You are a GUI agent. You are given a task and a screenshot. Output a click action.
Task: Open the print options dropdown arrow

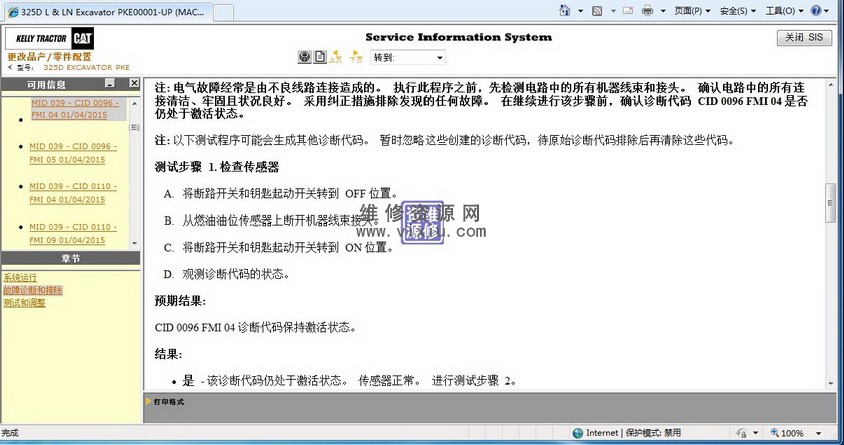(x=661, y=10)
